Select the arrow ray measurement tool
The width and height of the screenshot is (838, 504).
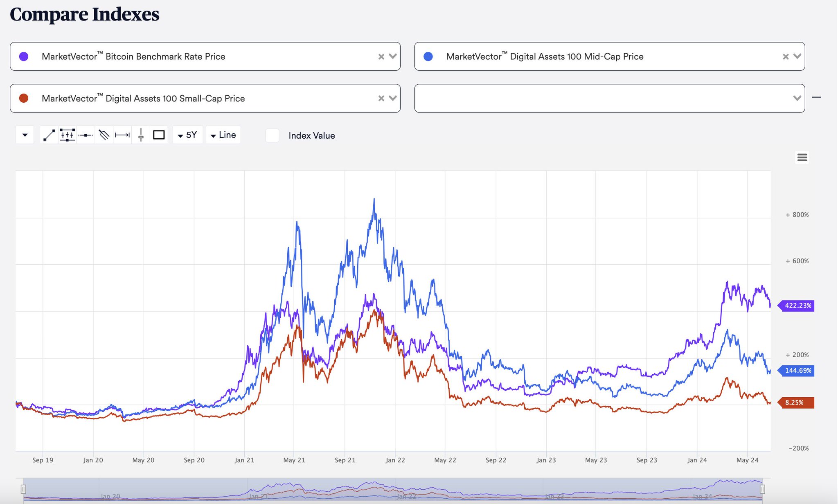pyautogui.click(x=122, y=135)
